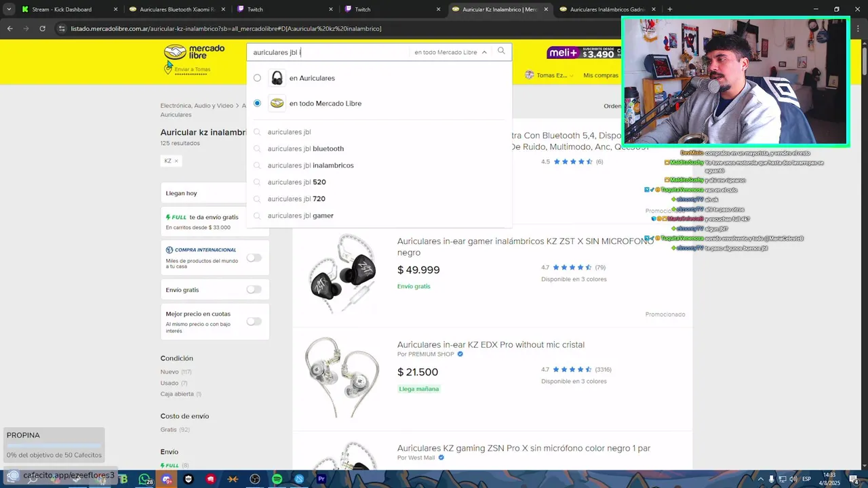Viewport: 868px width, 488px height.
Task: Click the browser address bar URL
Action: [x=226, y=28]
